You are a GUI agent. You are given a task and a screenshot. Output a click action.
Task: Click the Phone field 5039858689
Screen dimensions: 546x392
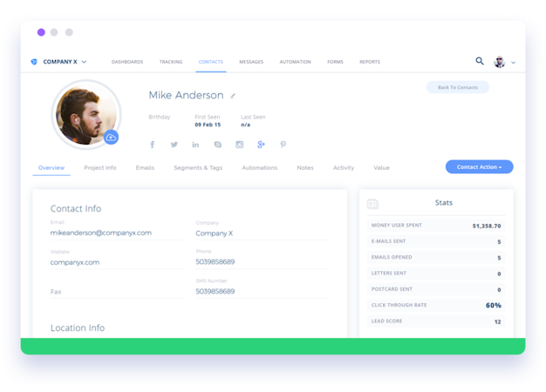[262, 262]
